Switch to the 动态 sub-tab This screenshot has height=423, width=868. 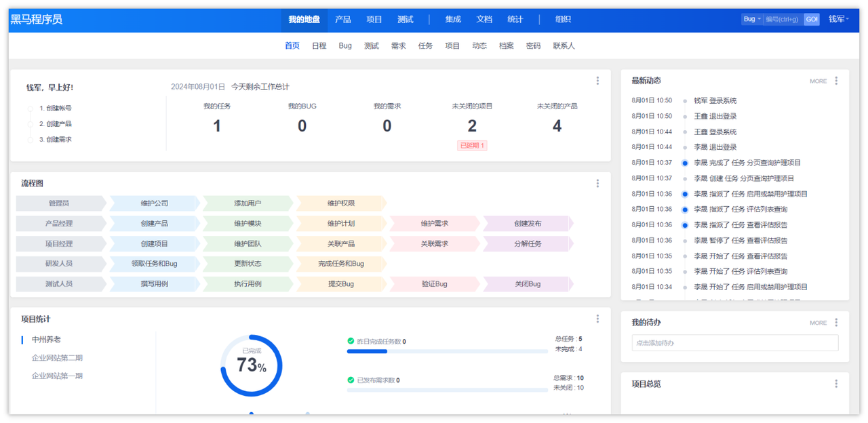point(479,46)
